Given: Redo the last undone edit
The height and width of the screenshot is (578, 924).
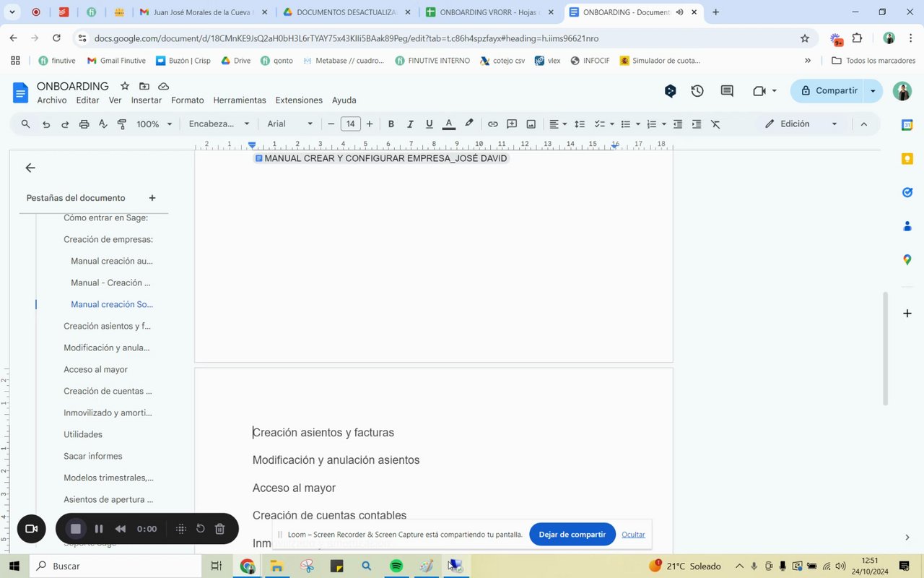Looking at the screenshot, I should pyautogui.click(x=65, y=124).
